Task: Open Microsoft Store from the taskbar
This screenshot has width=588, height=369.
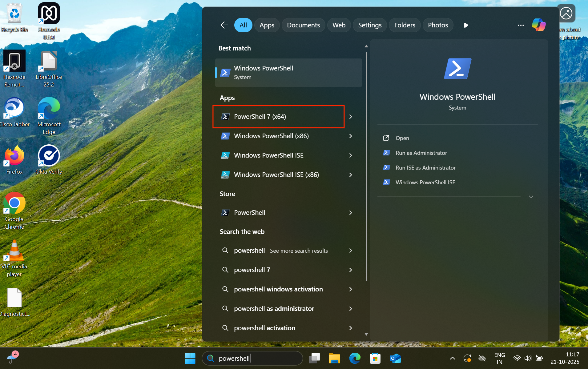Action: tap(375, 358)
